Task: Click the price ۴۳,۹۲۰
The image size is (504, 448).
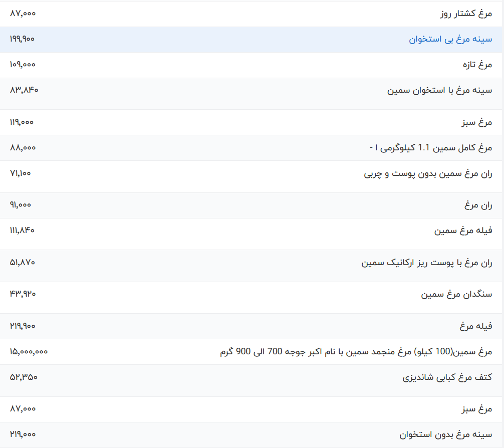Action: click(23, 294)
